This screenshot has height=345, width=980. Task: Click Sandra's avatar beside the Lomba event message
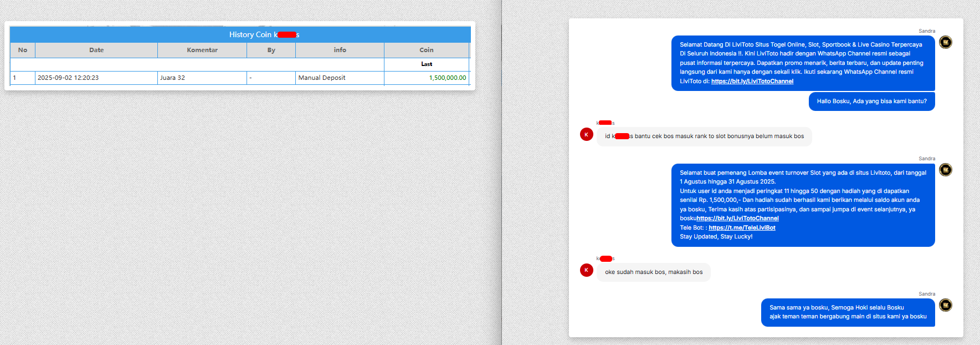point(945,170)
